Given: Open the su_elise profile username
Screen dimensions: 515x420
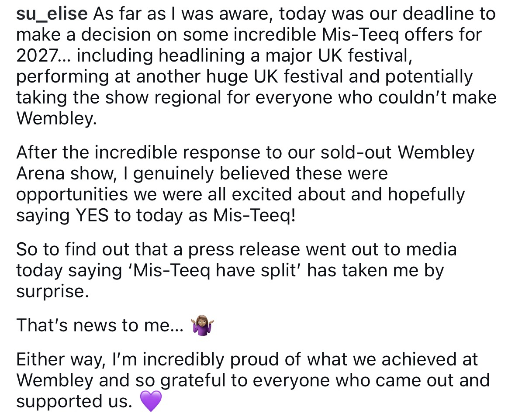Looking at the screenshot, I should [52, 14].
